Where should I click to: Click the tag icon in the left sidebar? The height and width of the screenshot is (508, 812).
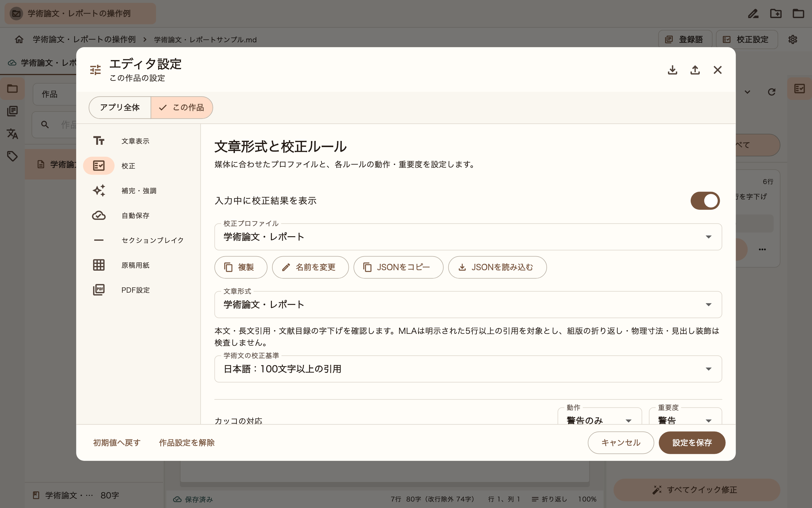click(x=12, y=156)
